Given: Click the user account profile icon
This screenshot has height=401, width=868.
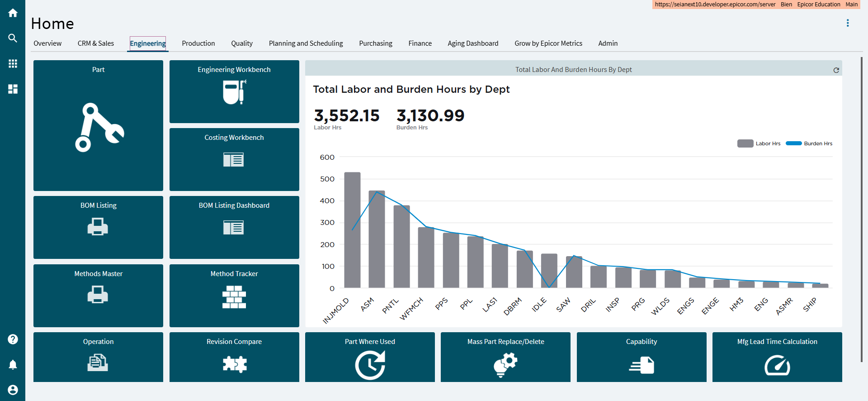Looking at the screenshot, I should point(13,390).
